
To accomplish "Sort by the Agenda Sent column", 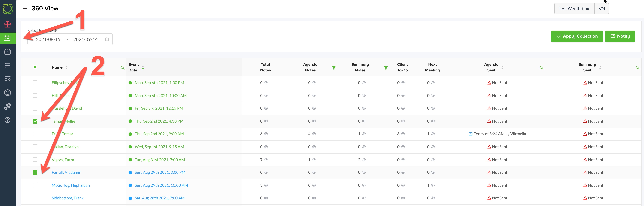I will coord(502,67).
